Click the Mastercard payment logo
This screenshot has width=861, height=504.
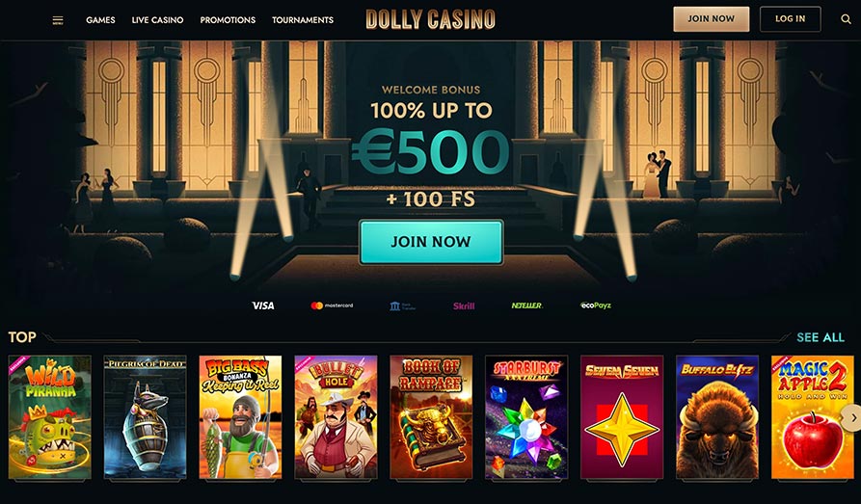(x=332, y=305)
